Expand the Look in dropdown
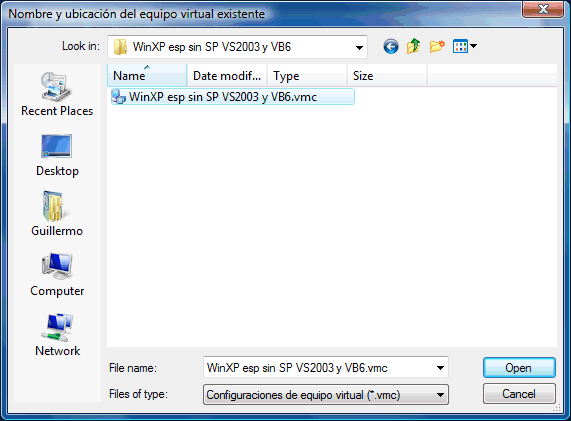 point(359,47)
